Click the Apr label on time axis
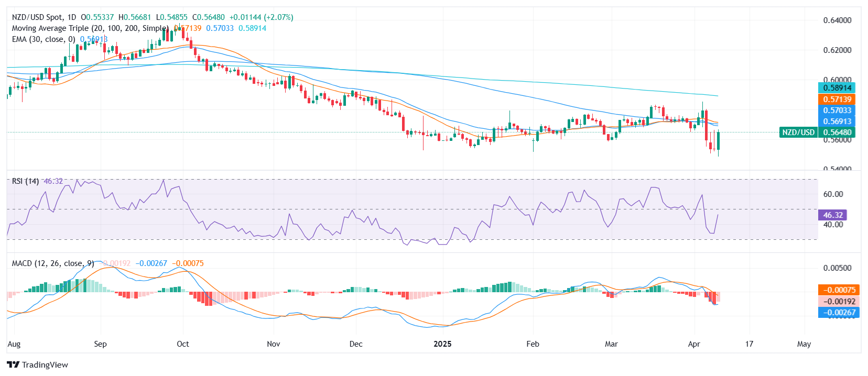 (x=694, y=344)
